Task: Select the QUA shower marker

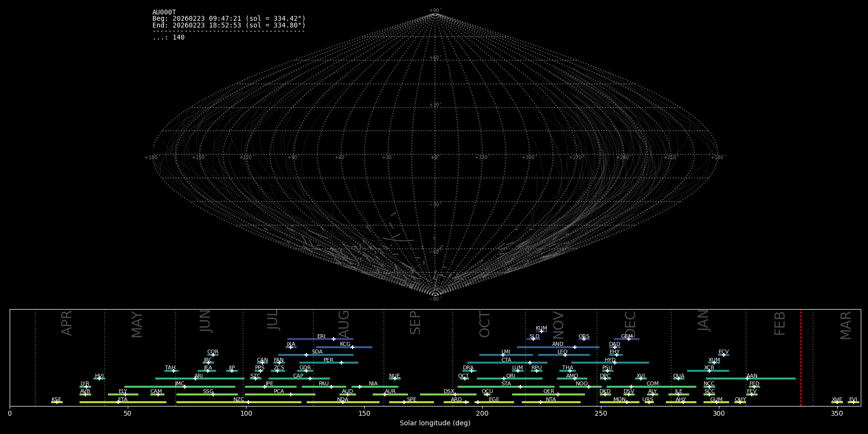Action: tap(678, 379)
